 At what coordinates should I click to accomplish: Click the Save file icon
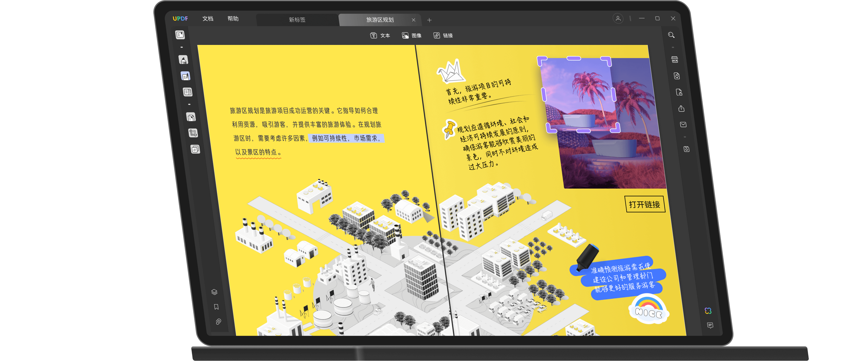click(x=686, y=149)
